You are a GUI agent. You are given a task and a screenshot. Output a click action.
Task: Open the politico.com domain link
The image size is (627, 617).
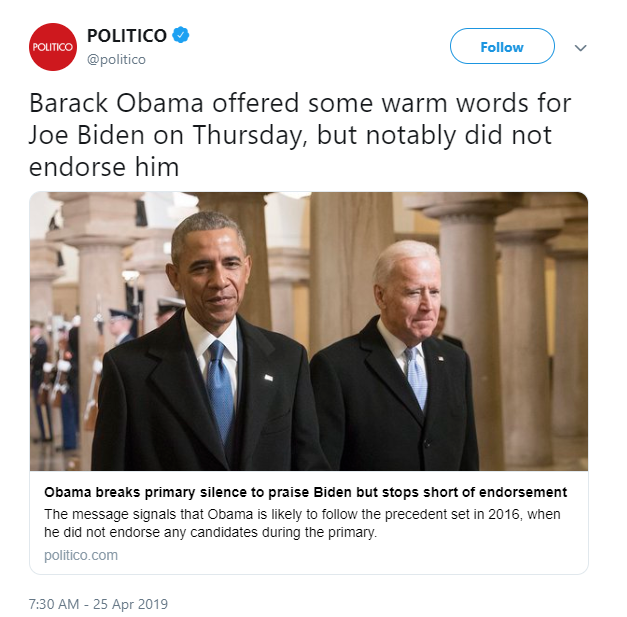81,555
